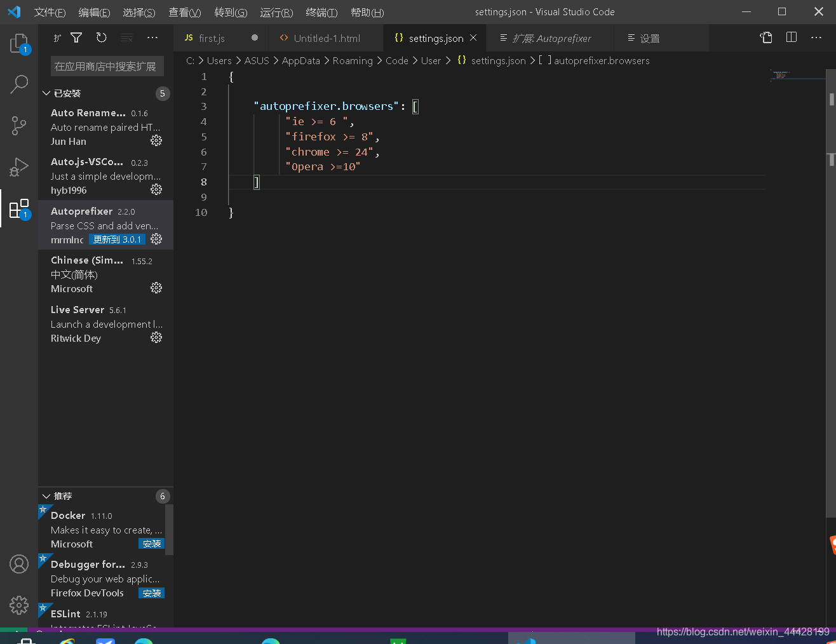Click 安装 install button for Docker

[152, 544]
